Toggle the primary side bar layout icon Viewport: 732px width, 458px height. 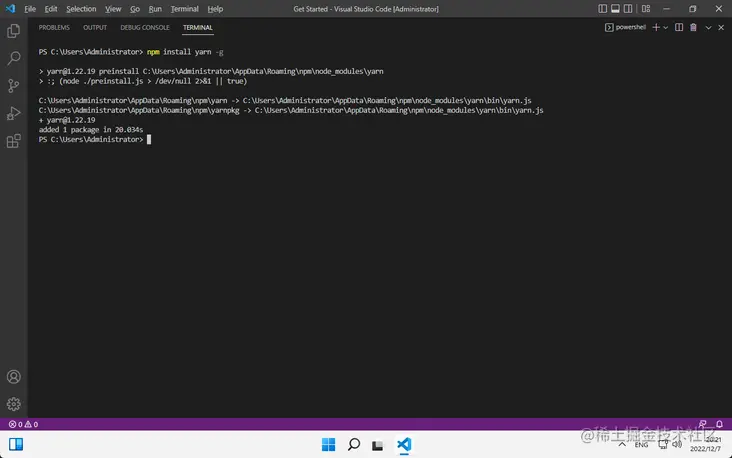[x=603, y=8]
